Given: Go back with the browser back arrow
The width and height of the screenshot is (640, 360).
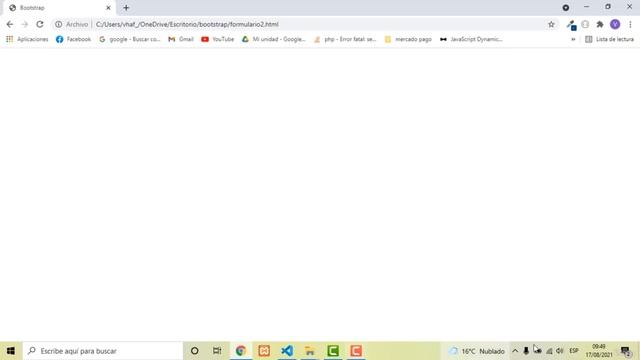Looking at the screenshot, I should pyautogui.click(x=10, y=24).
